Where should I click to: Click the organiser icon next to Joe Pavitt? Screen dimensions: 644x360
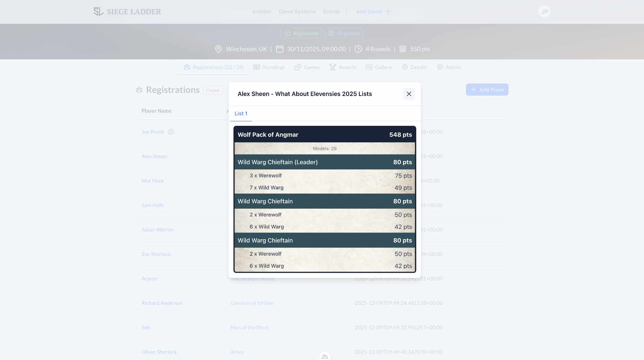tap(171, 132)
